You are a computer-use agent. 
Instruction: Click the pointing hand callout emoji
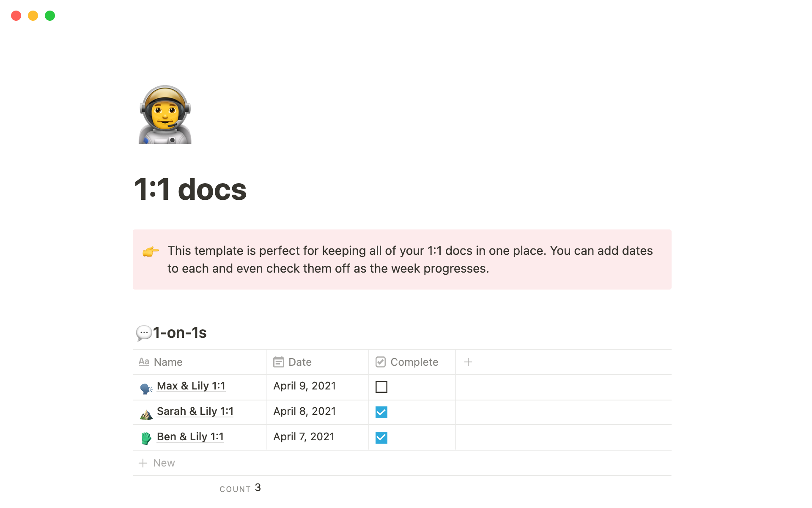[x=151, y=251]
